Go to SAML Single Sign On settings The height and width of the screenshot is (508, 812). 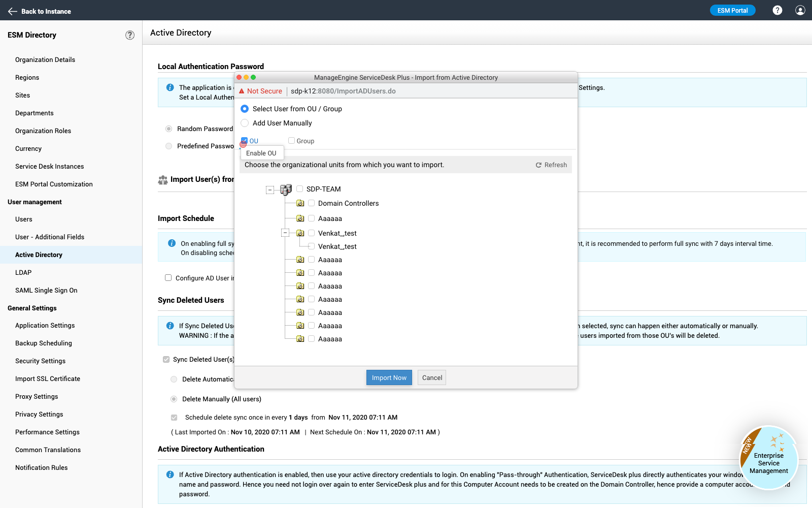click(x=46, y=291)
